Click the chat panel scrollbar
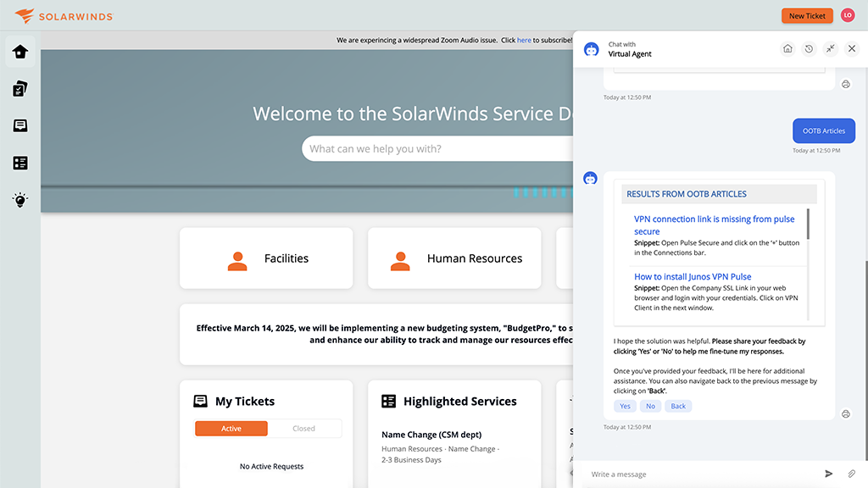 point(865,359)
